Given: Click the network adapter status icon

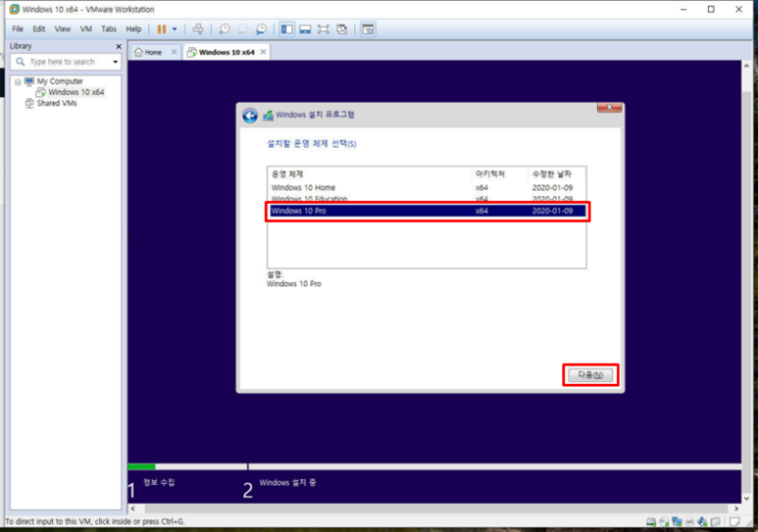Looking at the screenshot, I should point(677,522).
